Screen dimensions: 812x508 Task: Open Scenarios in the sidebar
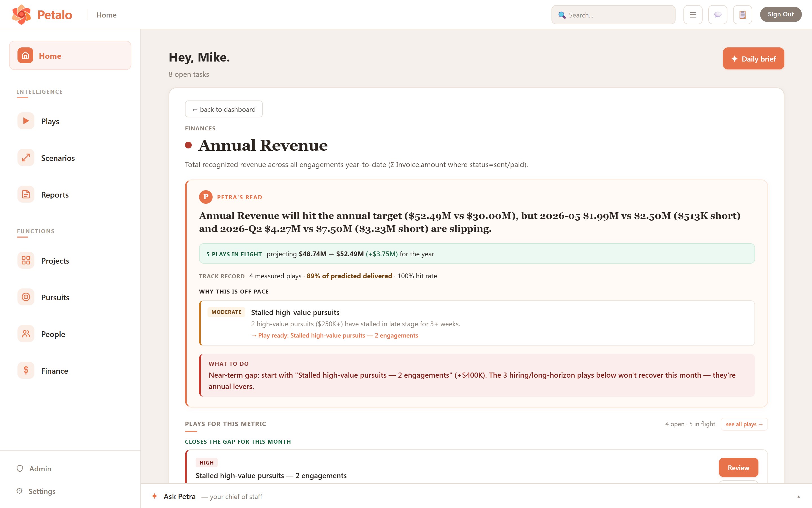pos(70,157)
